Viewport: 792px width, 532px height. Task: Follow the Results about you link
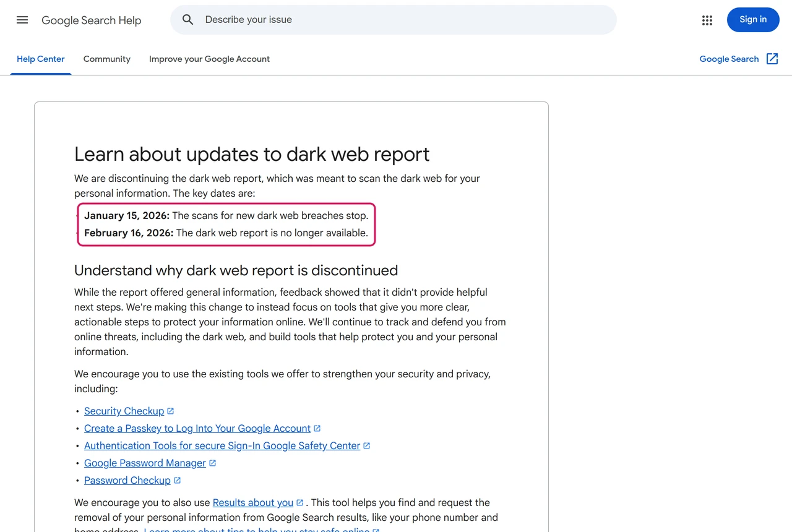[x=253, y=502]
